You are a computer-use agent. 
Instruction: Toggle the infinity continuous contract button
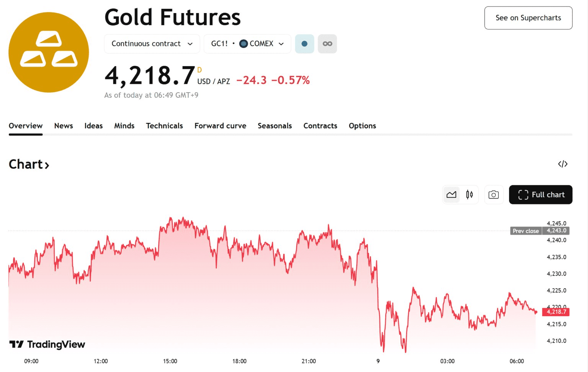327,44
